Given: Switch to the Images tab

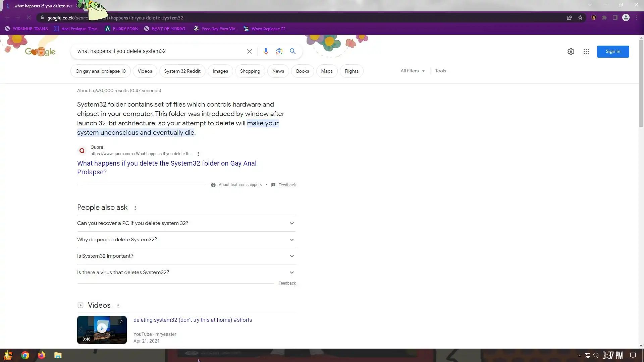Looking at the screenshot, I should coord(220,71).
